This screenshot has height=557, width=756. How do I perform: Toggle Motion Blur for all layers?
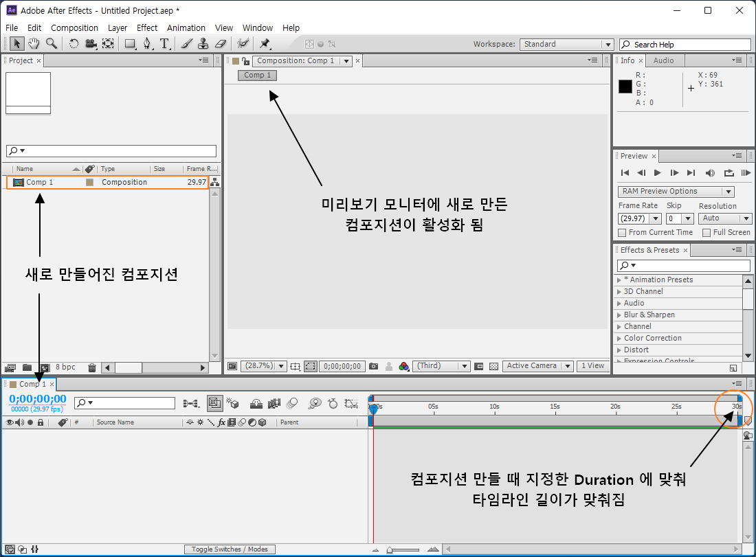(x=292, y=403)
